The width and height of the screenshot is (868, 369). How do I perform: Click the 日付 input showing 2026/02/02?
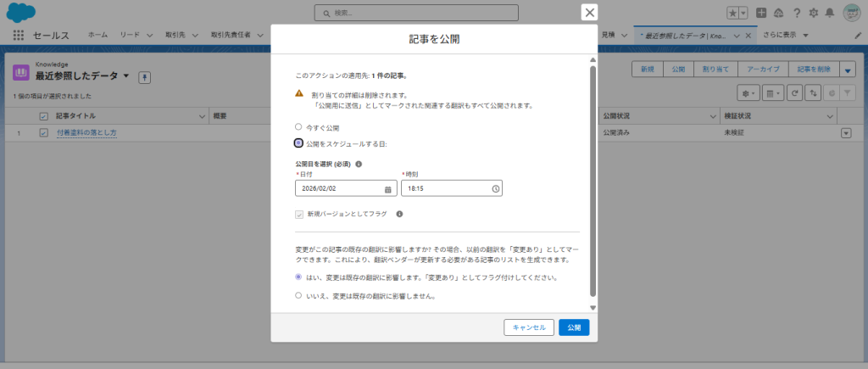click(346, 188)
